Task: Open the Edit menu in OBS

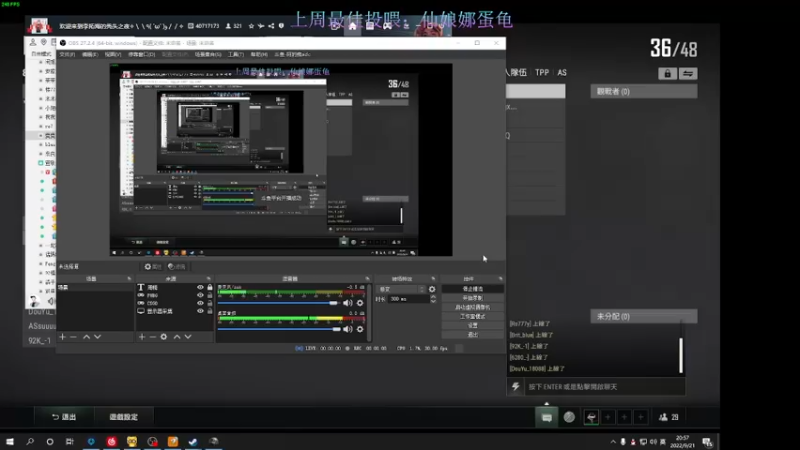Action: click(x=90, y=55)
